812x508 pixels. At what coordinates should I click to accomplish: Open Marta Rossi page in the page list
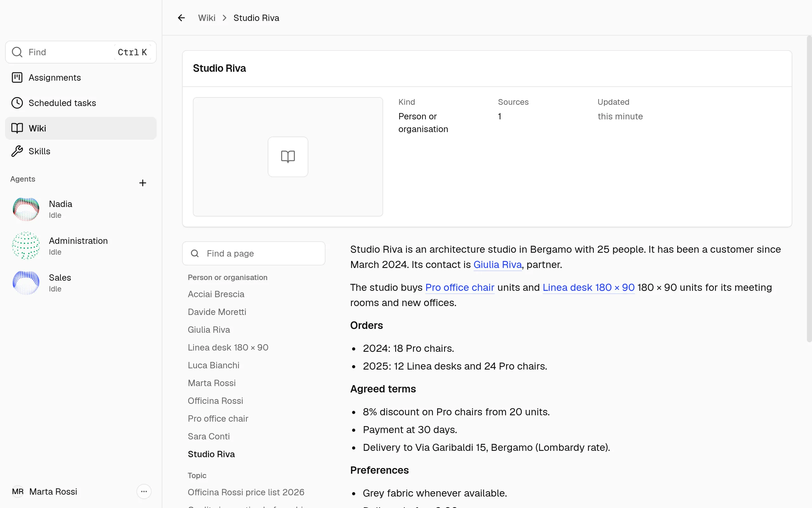click(212, 383)
